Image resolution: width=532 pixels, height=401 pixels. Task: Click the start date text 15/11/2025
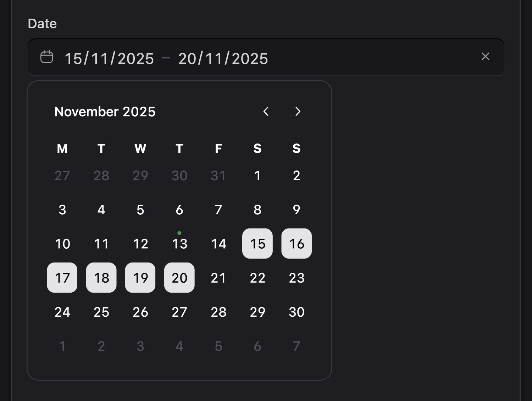click(x=109, y=58)
